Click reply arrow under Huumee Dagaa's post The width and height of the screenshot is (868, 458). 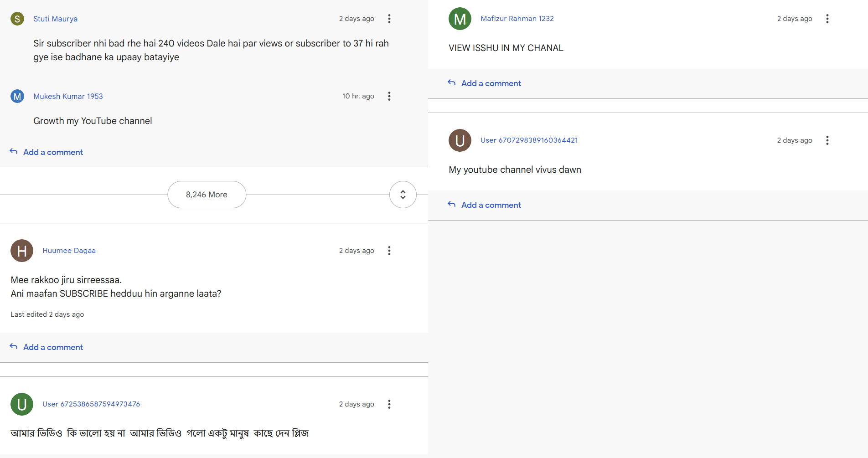pyautogui.click(x=14, y=346)
